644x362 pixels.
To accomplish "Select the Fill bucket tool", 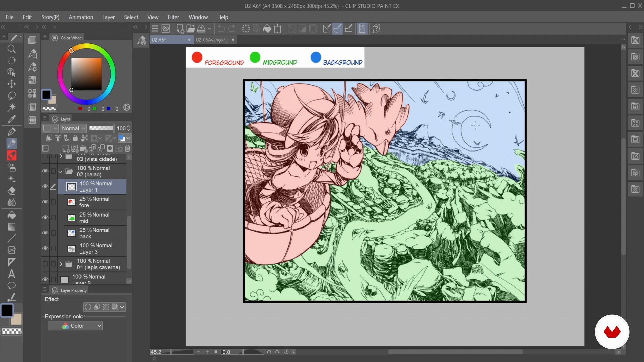I will 11,215.
